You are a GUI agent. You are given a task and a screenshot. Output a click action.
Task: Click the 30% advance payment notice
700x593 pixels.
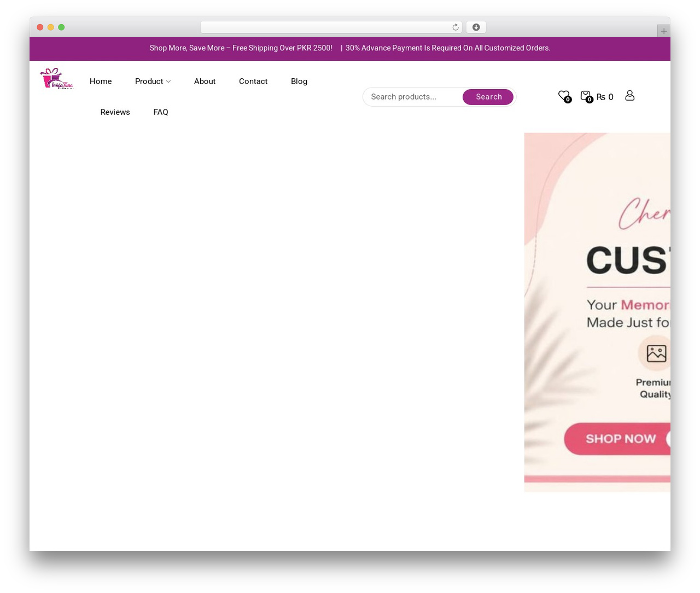tap(448, 48)
